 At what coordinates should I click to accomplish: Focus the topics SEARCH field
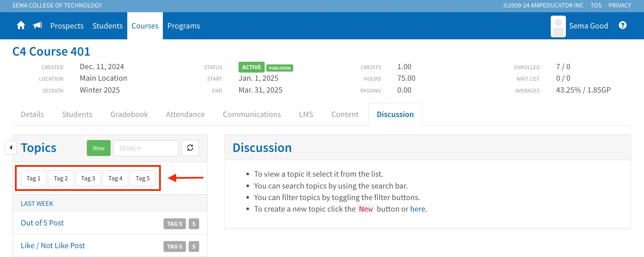(146, 148)
